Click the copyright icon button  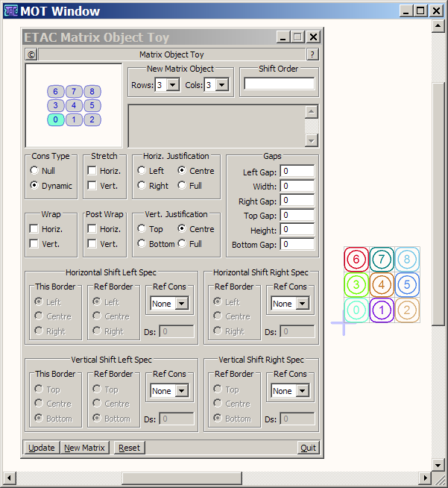(31, 54)
